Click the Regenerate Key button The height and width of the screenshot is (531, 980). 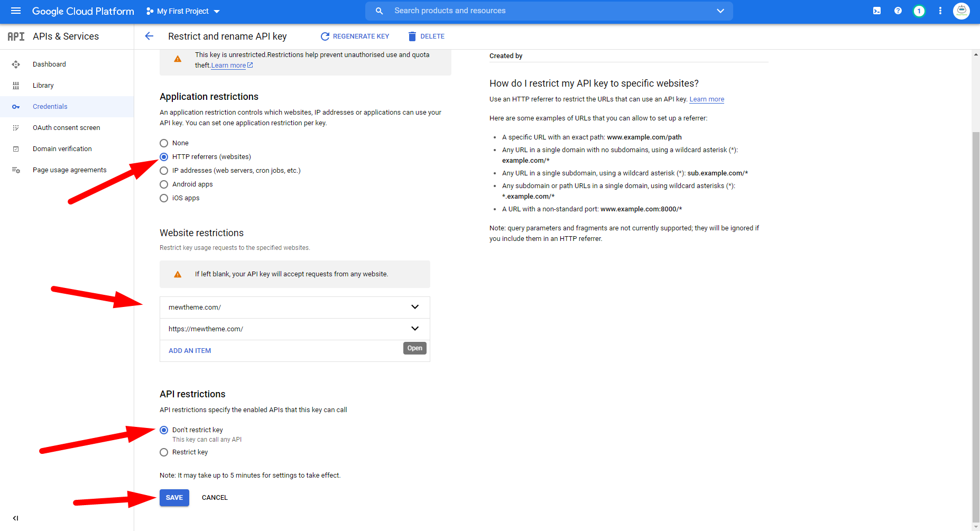355,36
